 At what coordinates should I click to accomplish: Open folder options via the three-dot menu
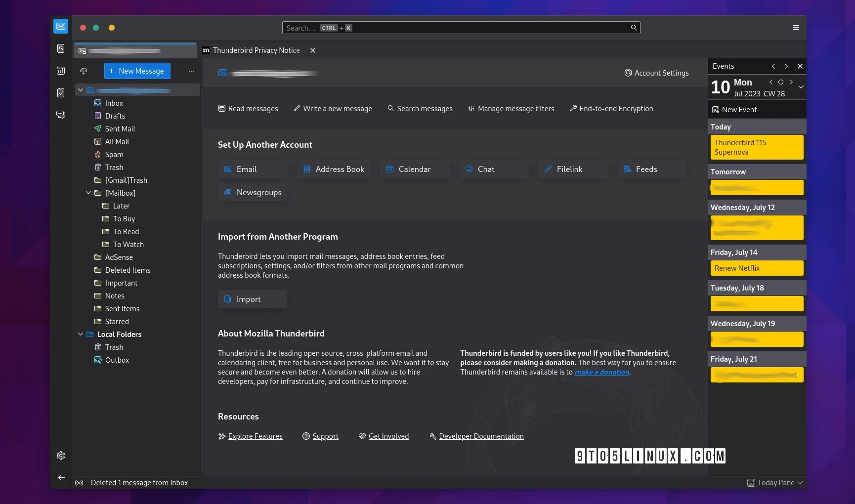coord(191,71)
